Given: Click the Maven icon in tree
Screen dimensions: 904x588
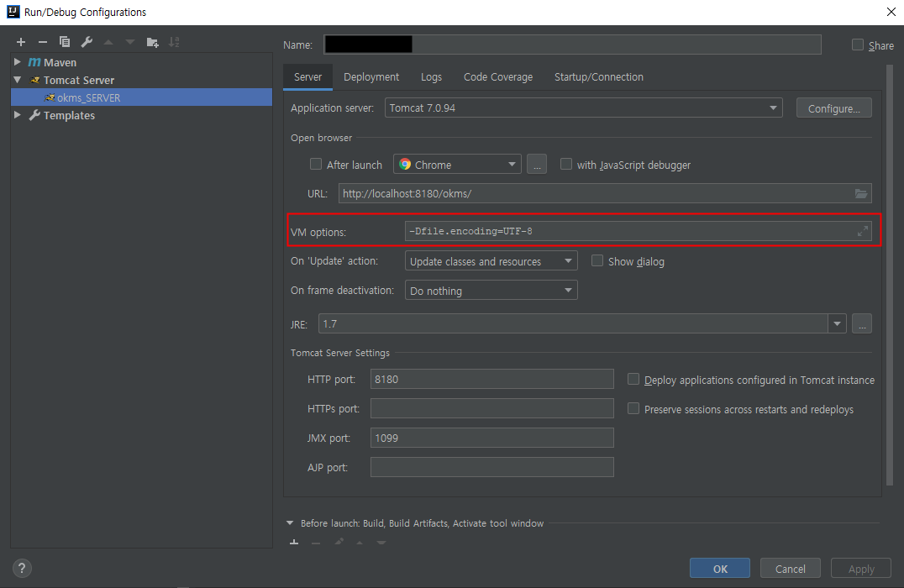Looking at the screenshot, I should 34,62.
